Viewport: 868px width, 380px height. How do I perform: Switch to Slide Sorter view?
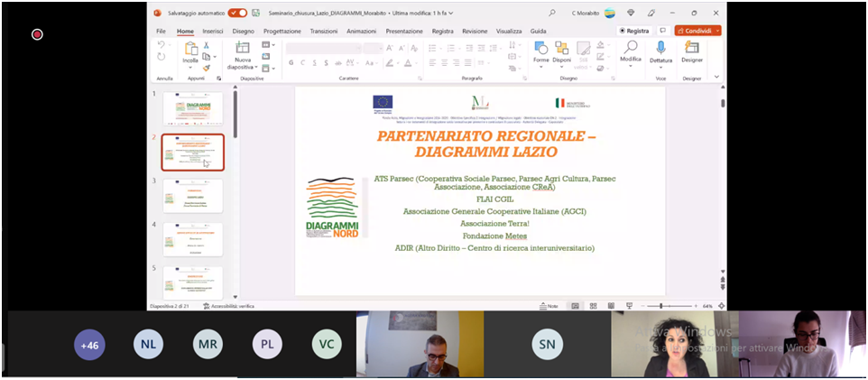(x=593, y=306)
